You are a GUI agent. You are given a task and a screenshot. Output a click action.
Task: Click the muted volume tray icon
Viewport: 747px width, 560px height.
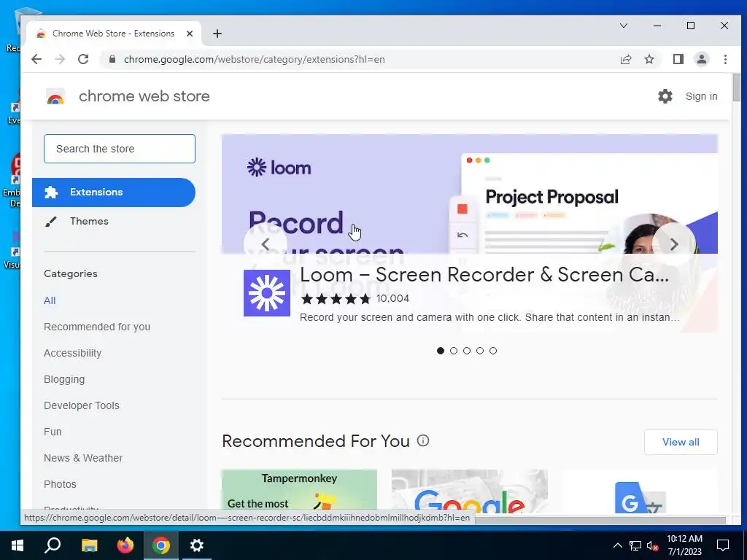point(653,545)
